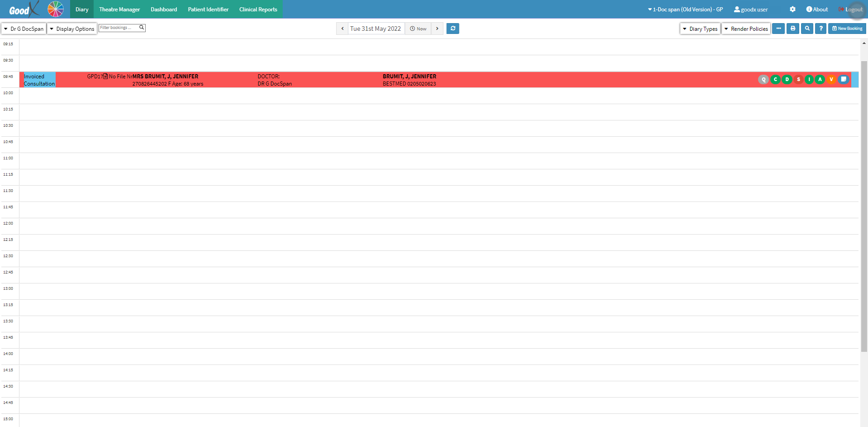Screen dimensions: 868x427
Task: Open the search magnifier button
Action: click(x=807, y=29)
